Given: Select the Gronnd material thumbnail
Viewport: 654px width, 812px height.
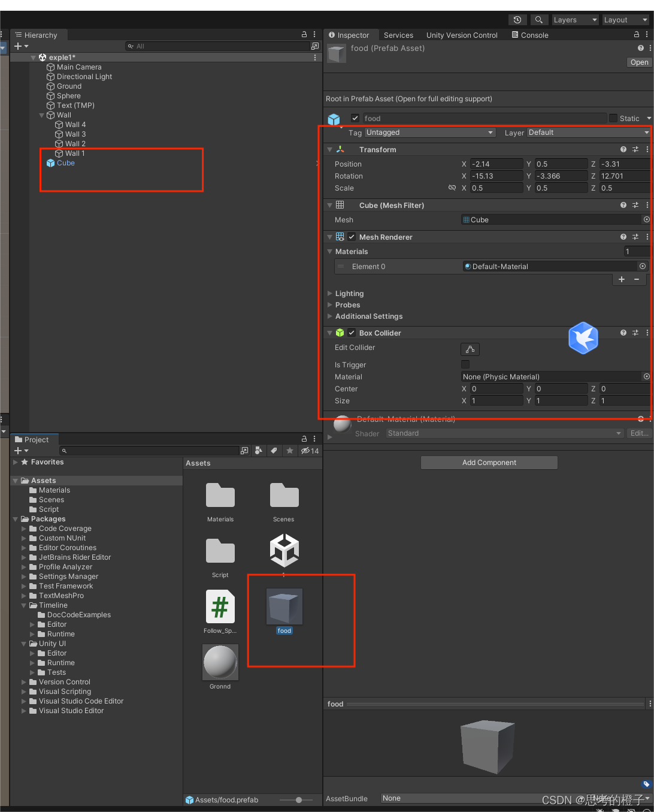Looking at the screenshot, I should 220,662.
